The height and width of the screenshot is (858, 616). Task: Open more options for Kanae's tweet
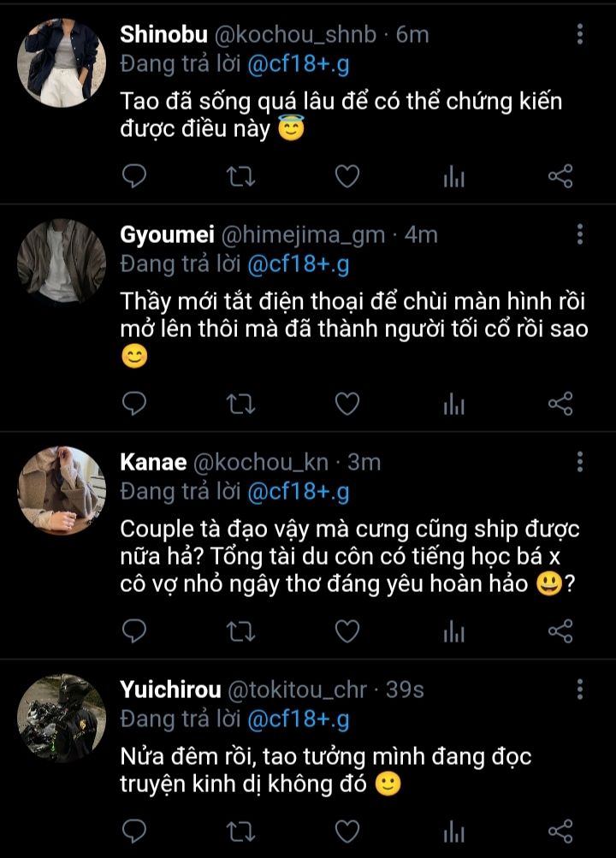coord(580,462)
